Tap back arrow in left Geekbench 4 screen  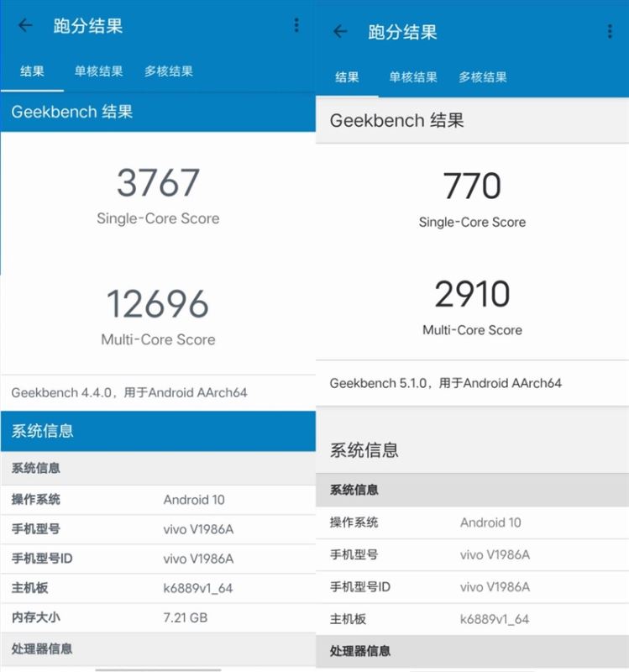pyautogui.click(x=25, y=25)
